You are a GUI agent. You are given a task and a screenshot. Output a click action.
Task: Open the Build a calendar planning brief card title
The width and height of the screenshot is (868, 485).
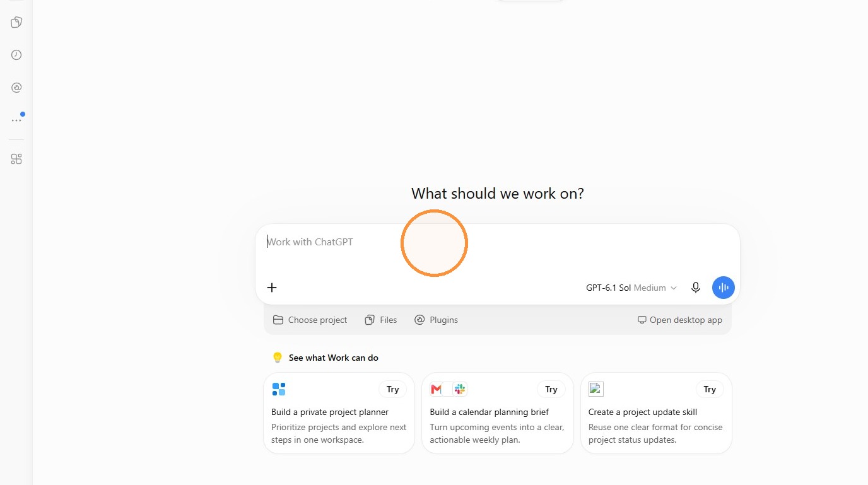(x=490, y=412)
